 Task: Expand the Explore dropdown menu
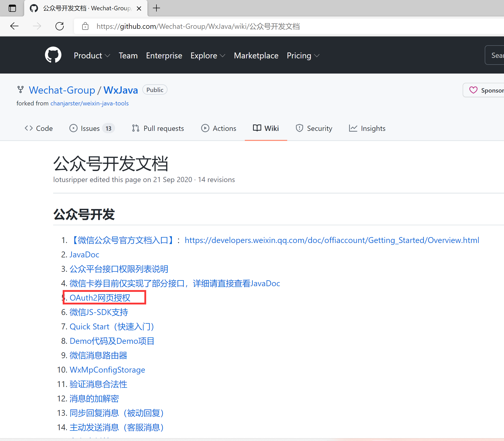[208, 56]
